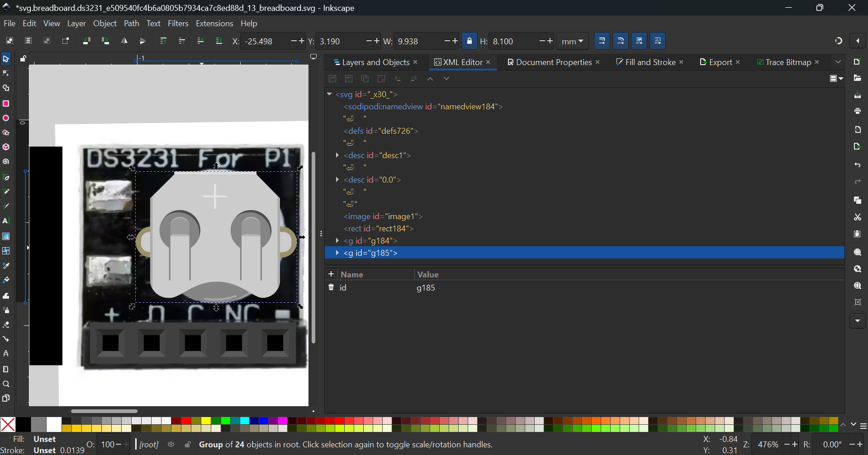868x455 pixels.
Task: Select the Ellipse tool
Action: tap(6, 118)
